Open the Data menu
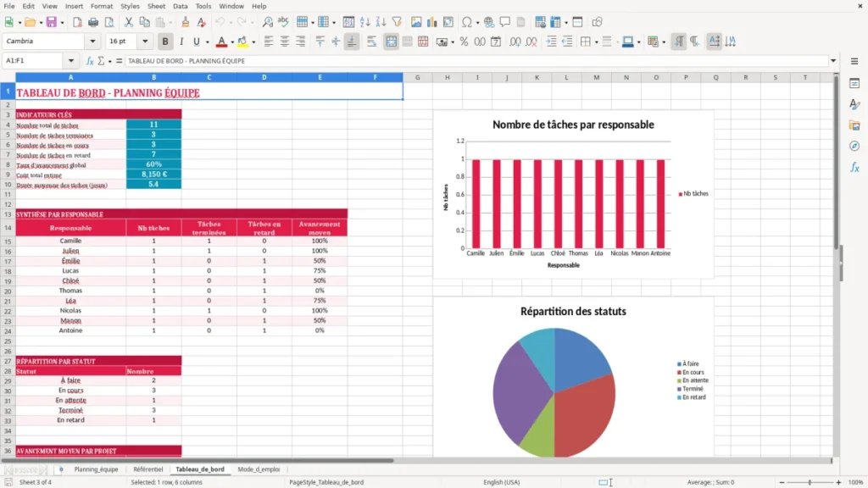Screen dimensions: 868x488 click(x=180, y=6)
